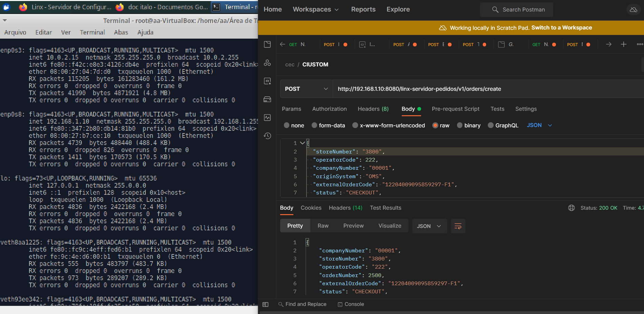The image size is (644, 314).
Task: Open the Collections sidebar icon
Action: point(267,44)
